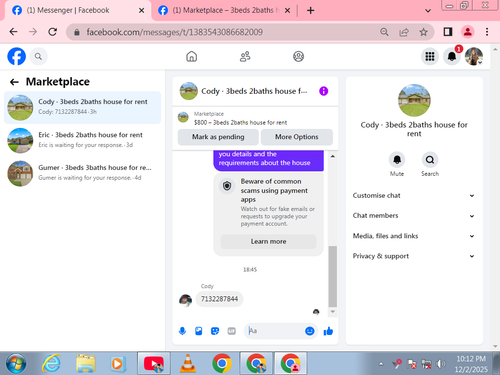Open Windows Explorer folder in taskbar
500x375 pixels.
point(85,363)
